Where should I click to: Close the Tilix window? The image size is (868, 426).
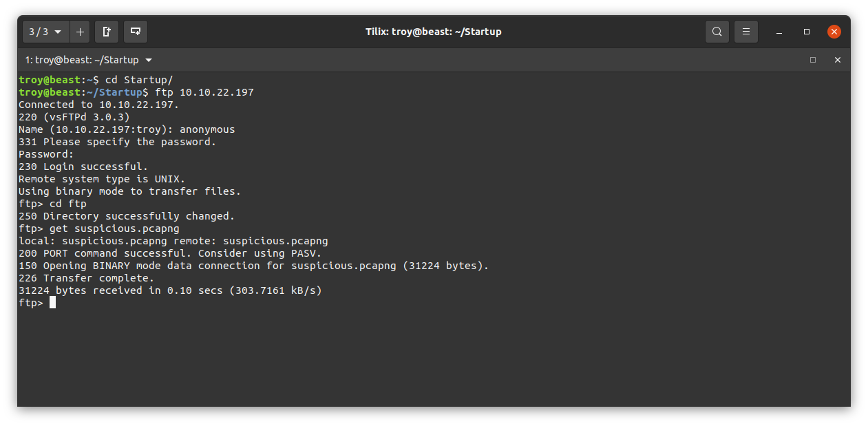[x=834, y=32]
